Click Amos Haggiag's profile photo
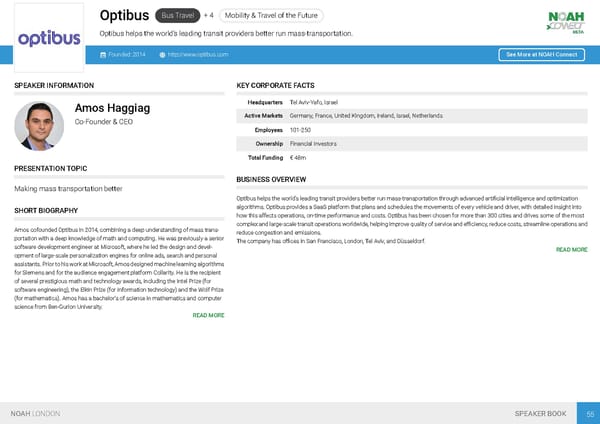Image resolution: width=600 pixels, height=424 pixels. coord(39,126)
